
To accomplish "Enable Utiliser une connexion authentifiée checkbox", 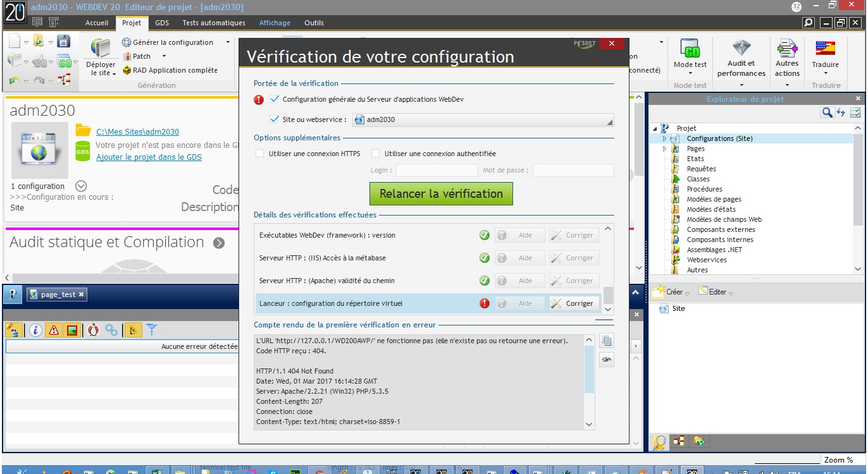I will click(375, 154).
